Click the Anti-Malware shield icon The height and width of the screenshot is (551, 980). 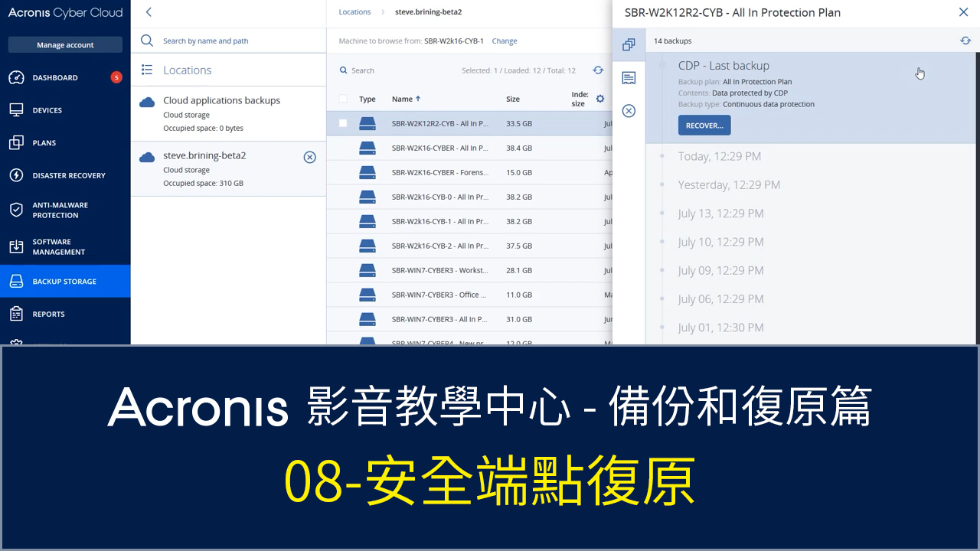click(x=16, y=210)
